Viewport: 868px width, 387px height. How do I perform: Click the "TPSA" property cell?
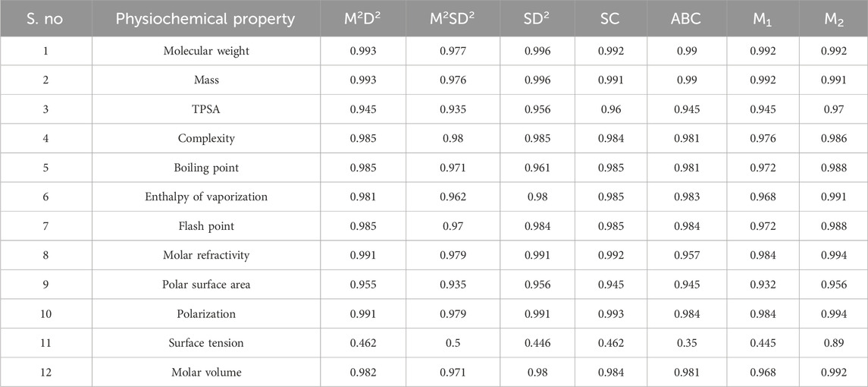click(205, 109)
